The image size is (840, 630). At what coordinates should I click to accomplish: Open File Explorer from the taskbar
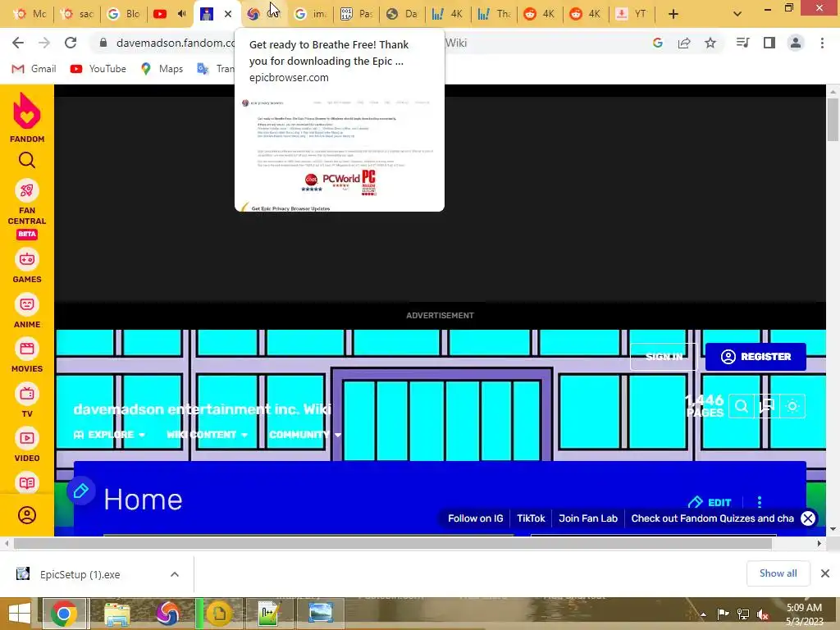click(x=116, y=614)
